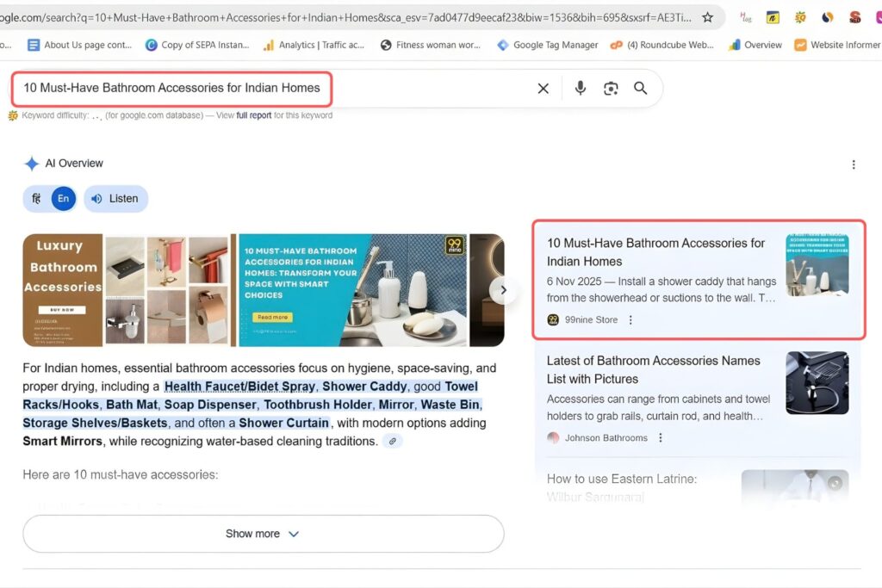Switch AI Overview language to fr
This screenshot has height=588, width=882.
(34, 198)
